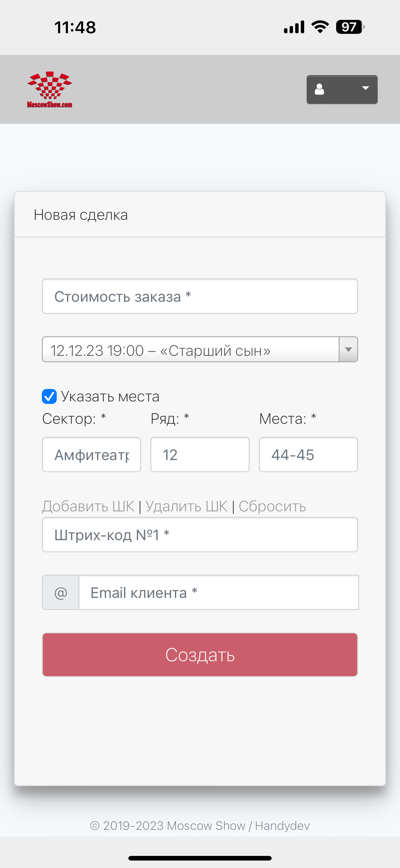The image size is (400, 868).
Task: Click the Стоимость заказа input field
Action: tap(200, 296)
